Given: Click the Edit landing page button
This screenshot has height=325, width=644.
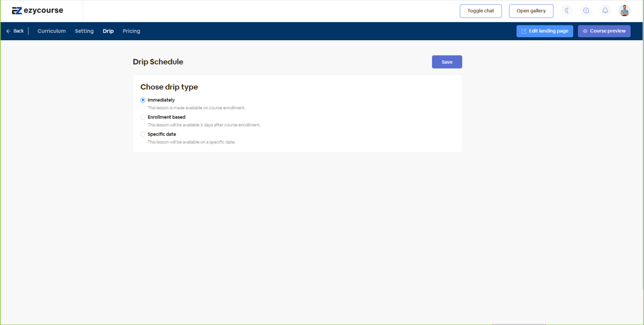Looking at the screenshot, I should click(544, 31).
